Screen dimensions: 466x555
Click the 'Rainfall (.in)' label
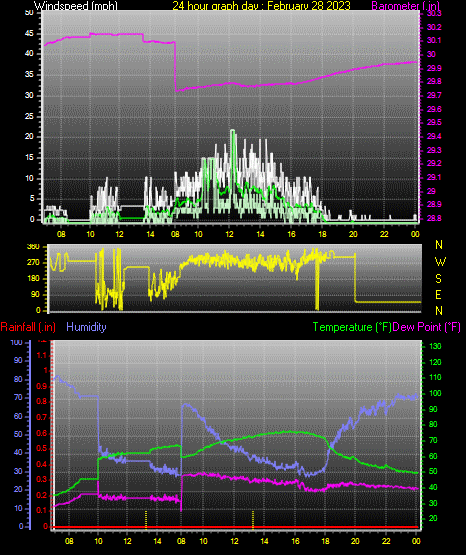[x=28, y=327]
